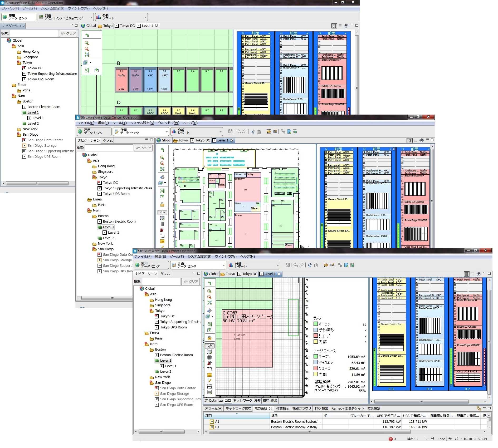Click scissors cut icon in front window toolbar
Viewport: 498px width, 448px height.
(x=310, y=265)
